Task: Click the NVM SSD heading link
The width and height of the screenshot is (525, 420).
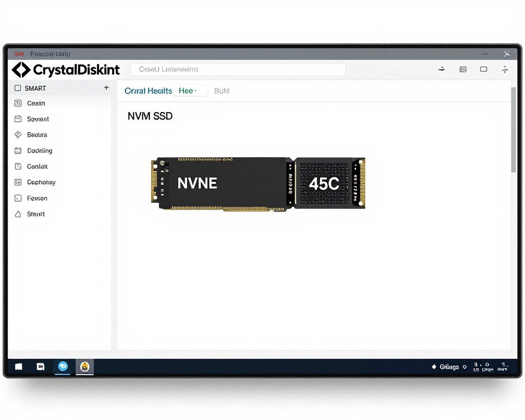Action: pyautogui.click(x=150, y=116)
